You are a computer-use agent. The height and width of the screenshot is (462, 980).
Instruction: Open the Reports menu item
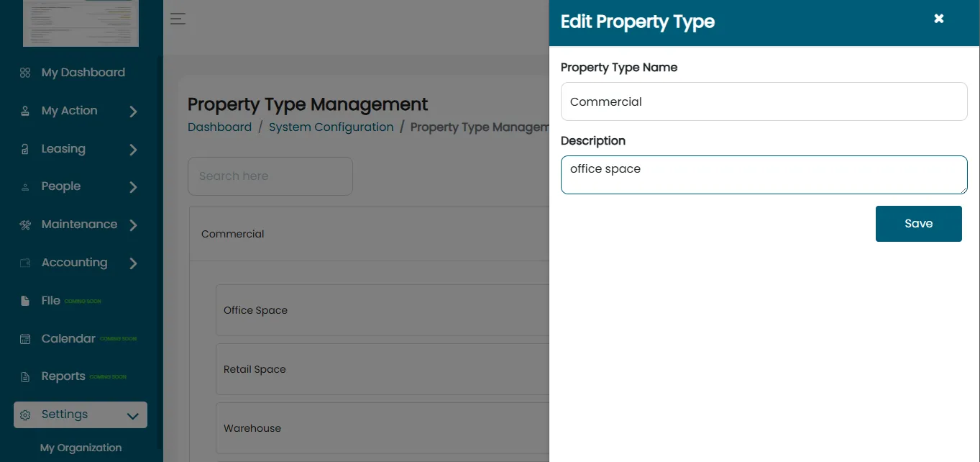[63, 376]
